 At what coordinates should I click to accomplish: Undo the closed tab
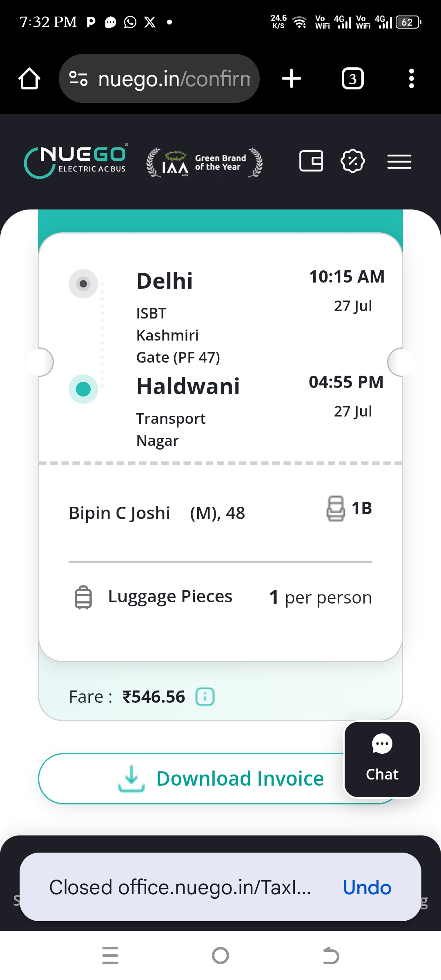tap(367, 888)
